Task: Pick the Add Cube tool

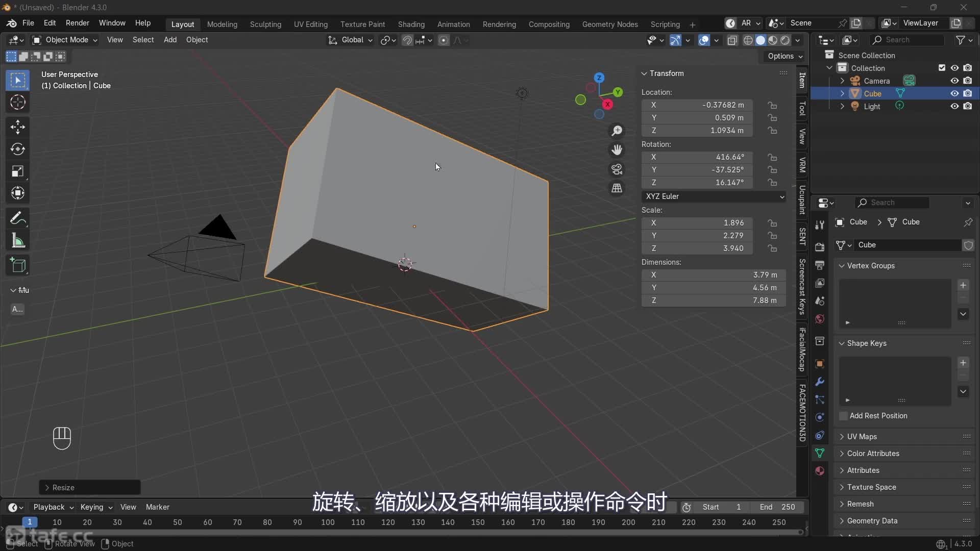Action: tap(17, 265)
